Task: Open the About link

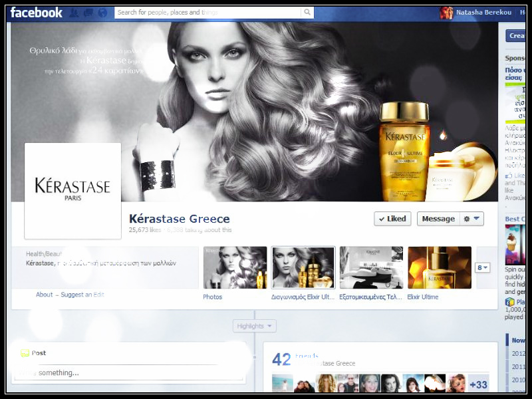Action: (x=45, y=295)
